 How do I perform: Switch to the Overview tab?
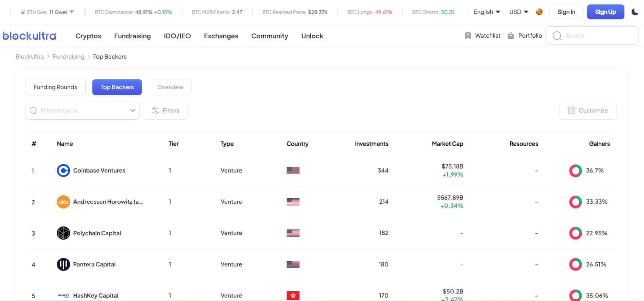[x=170, y=87]
